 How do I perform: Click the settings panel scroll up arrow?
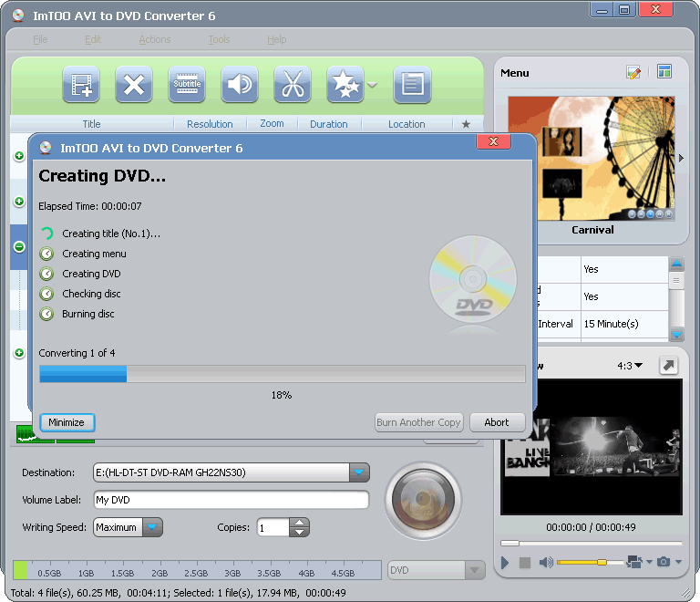click(677, 264)
